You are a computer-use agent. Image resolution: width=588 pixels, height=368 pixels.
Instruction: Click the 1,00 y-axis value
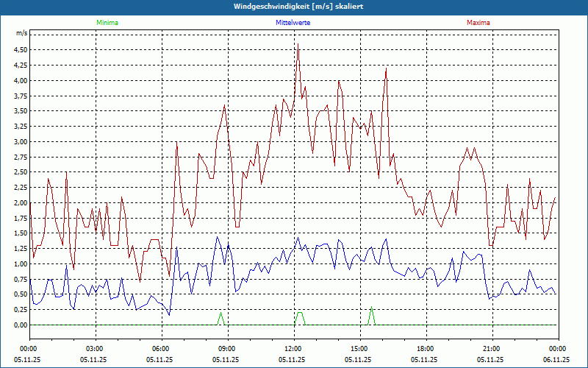click(x=21, y=264)
